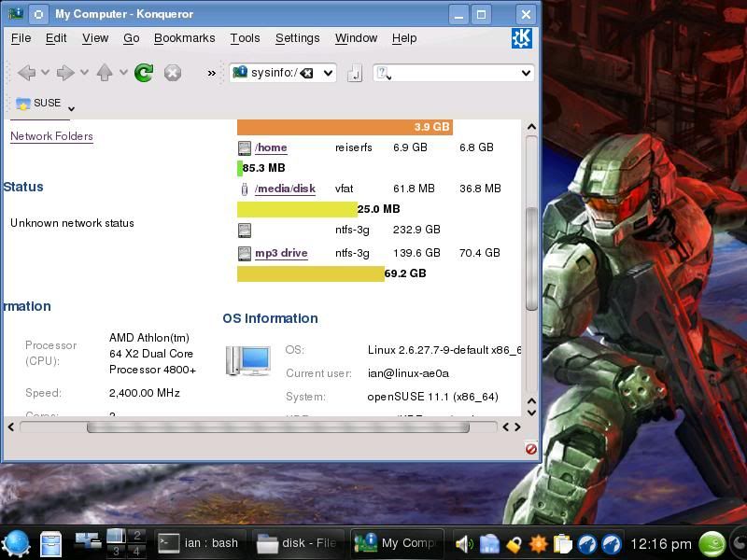Open the Bookmarks menu

(x=184, y=38)
